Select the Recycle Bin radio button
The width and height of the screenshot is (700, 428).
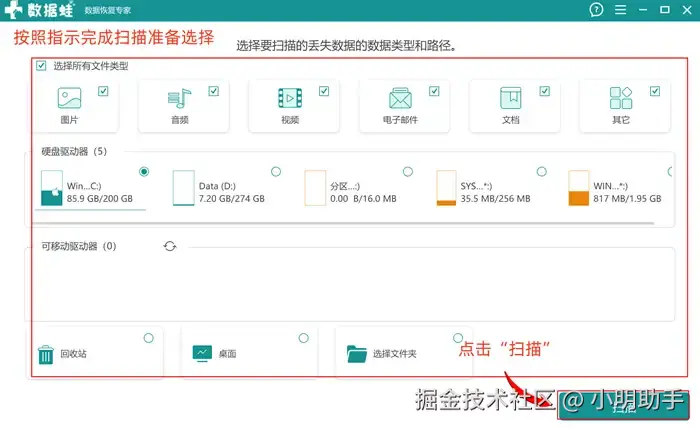click(x=149, y=338)
